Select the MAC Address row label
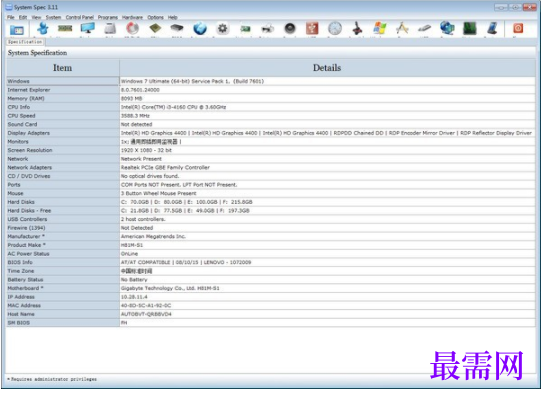 [x=63, y=305]
